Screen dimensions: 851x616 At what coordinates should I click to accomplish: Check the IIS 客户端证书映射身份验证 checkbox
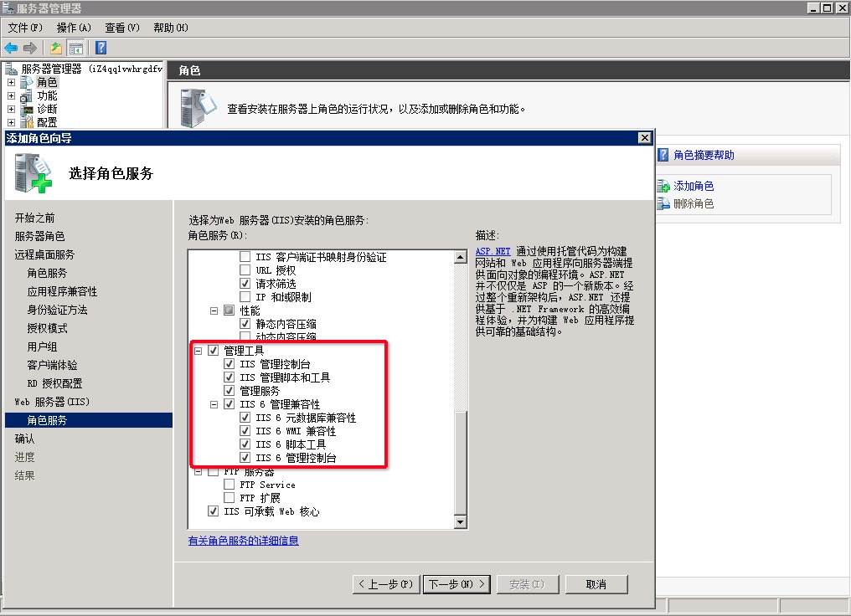click(245, 256)
